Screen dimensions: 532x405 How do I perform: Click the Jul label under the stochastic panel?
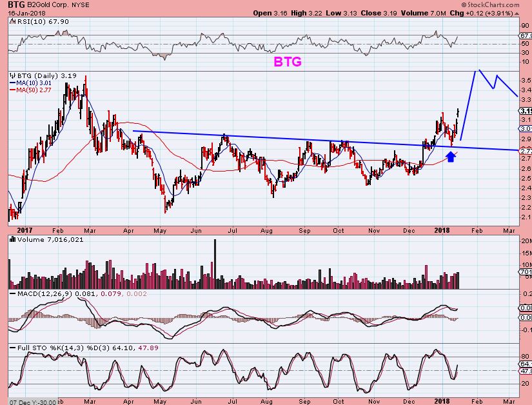click(232, 402)
